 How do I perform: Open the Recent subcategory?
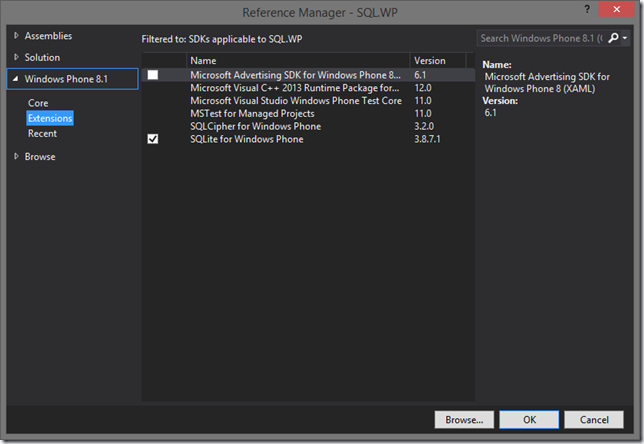pyautogui.click(x=42, y=133)
